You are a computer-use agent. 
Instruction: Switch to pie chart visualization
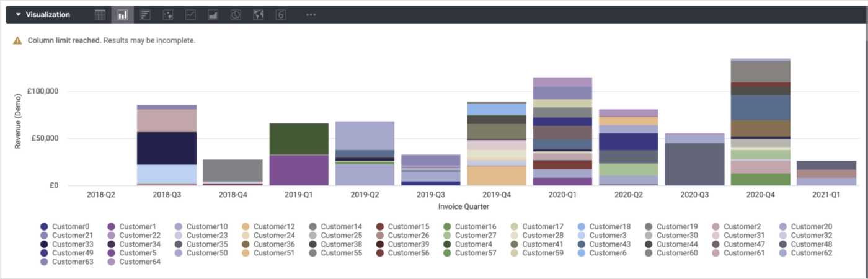click(236, 14)
